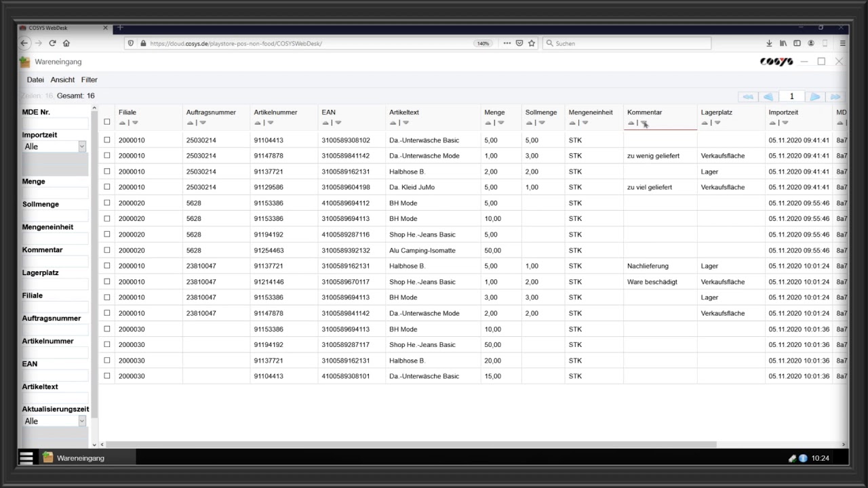Go back in the browser
868x488 pixels.
tap(24, 43)
